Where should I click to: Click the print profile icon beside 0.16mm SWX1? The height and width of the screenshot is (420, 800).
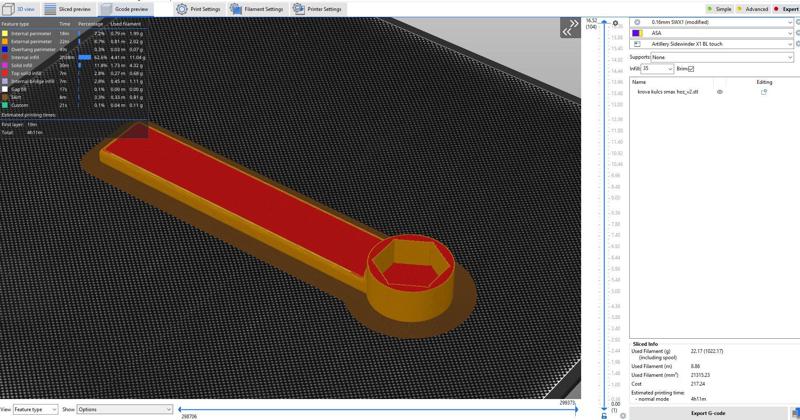637,22
